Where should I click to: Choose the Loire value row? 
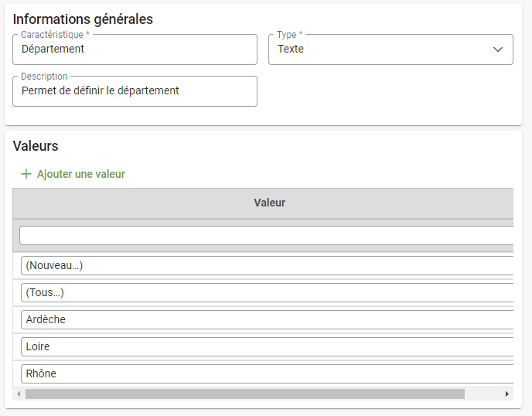[x=267, y=346]
